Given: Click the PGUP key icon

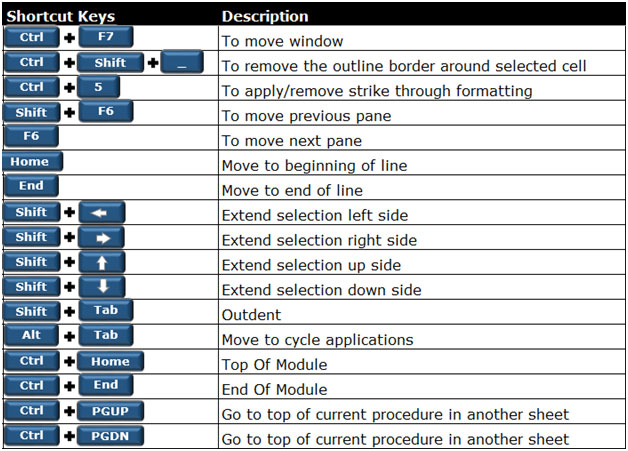Looking at the screenshot, I should pyautogui.click(x=110, y=411).
